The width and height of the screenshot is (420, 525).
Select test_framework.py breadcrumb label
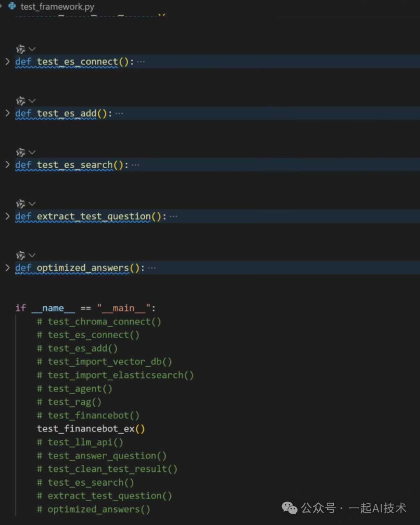tap(57, 7)
